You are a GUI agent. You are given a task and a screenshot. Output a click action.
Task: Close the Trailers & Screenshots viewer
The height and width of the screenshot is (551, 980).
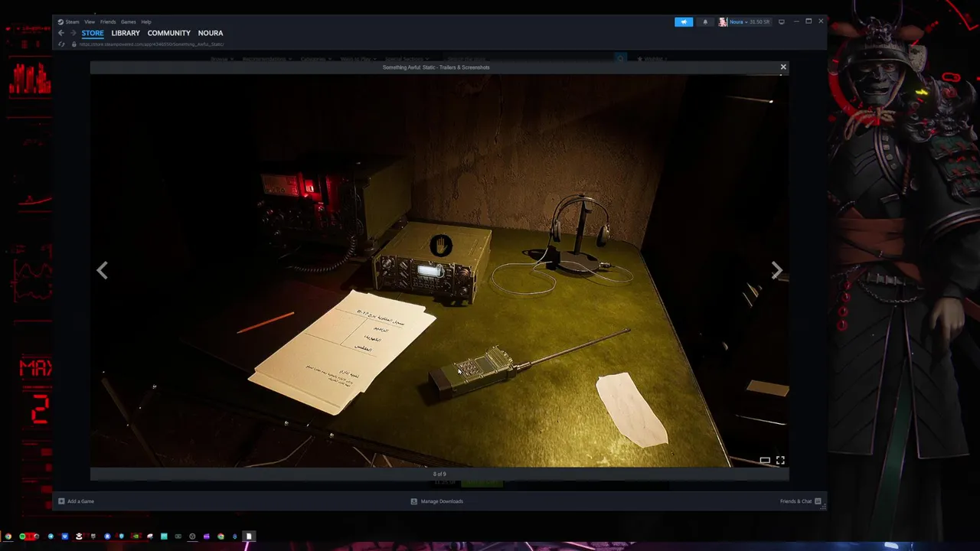click(783, 67)
